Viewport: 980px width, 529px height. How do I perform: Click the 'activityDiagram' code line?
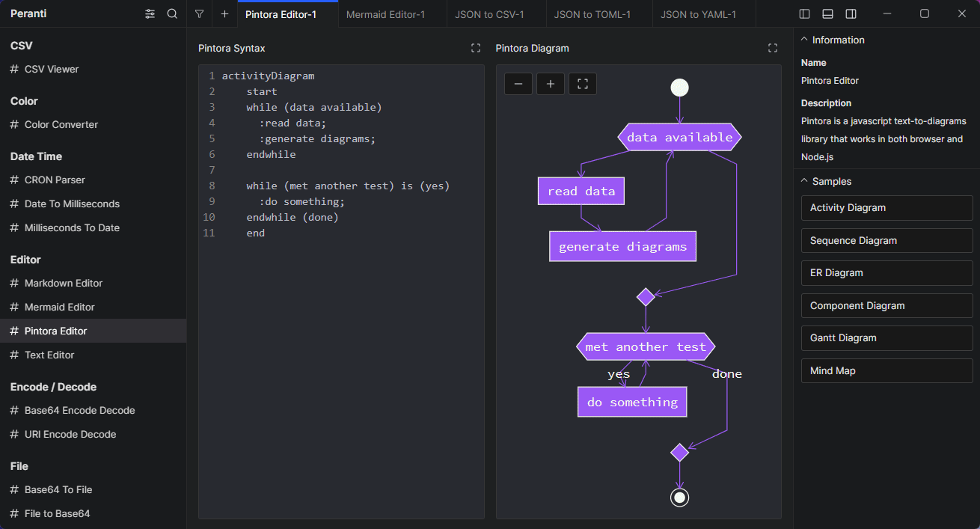tap(268, 76)
